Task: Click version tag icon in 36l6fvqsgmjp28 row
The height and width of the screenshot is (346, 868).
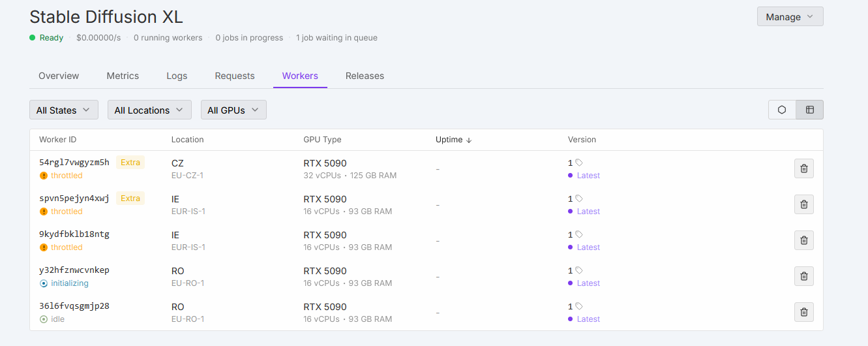Action: [x=579, y=306]
